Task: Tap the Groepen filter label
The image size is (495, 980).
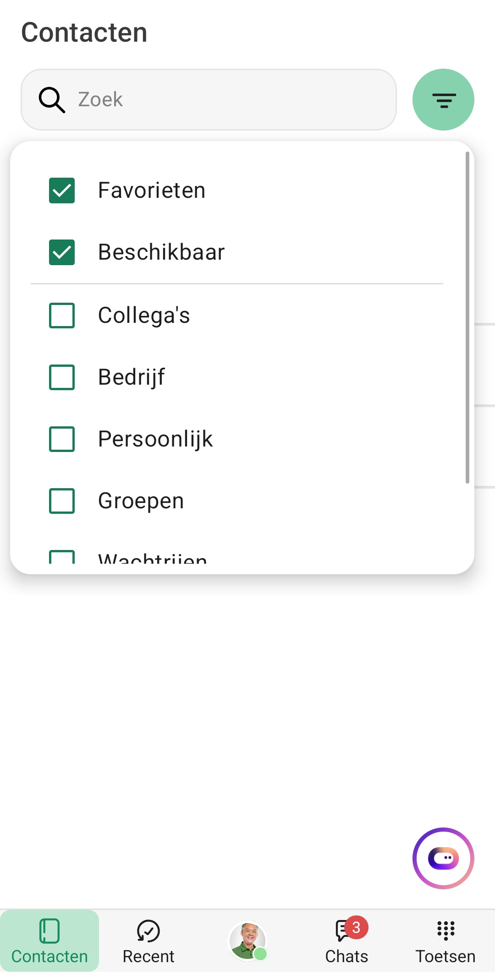Action: point(141,501)
